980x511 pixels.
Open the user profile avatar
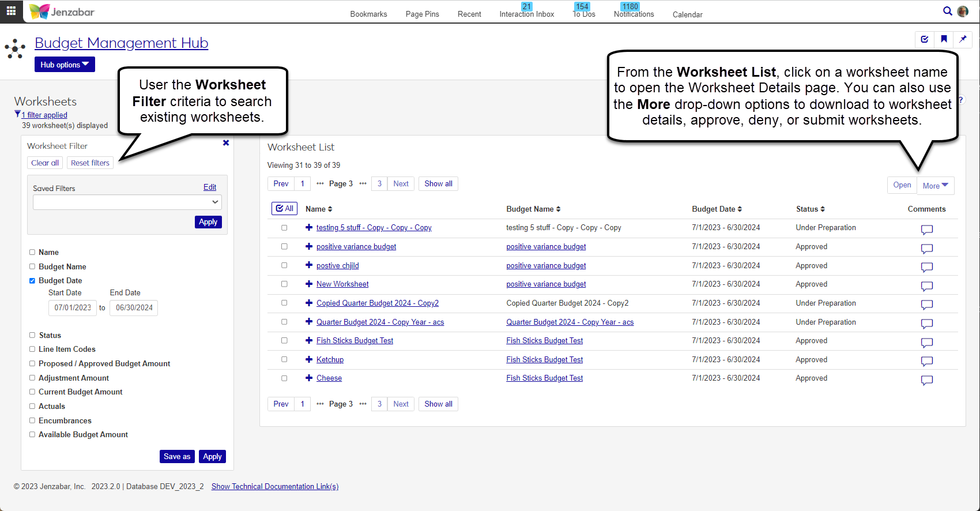pyautogui.click(x=963, y=12)
